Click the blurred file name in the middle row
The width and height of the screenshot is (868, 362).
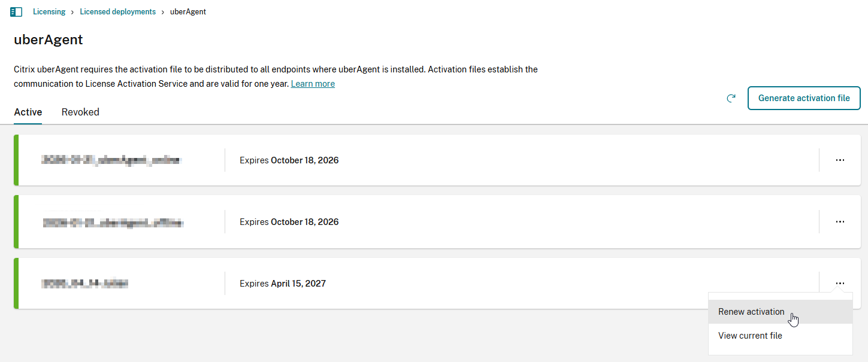113,223
